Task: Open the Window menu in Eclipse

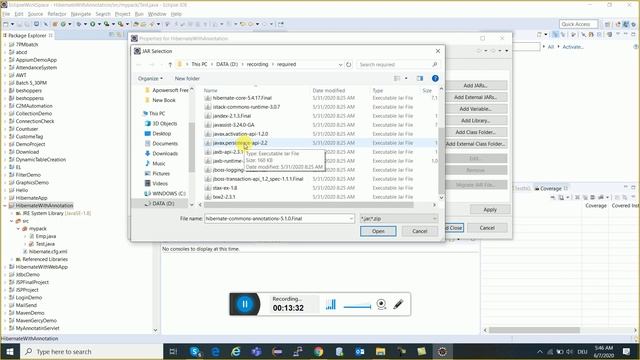Action: pyautogui.click(x=157, y=14)
